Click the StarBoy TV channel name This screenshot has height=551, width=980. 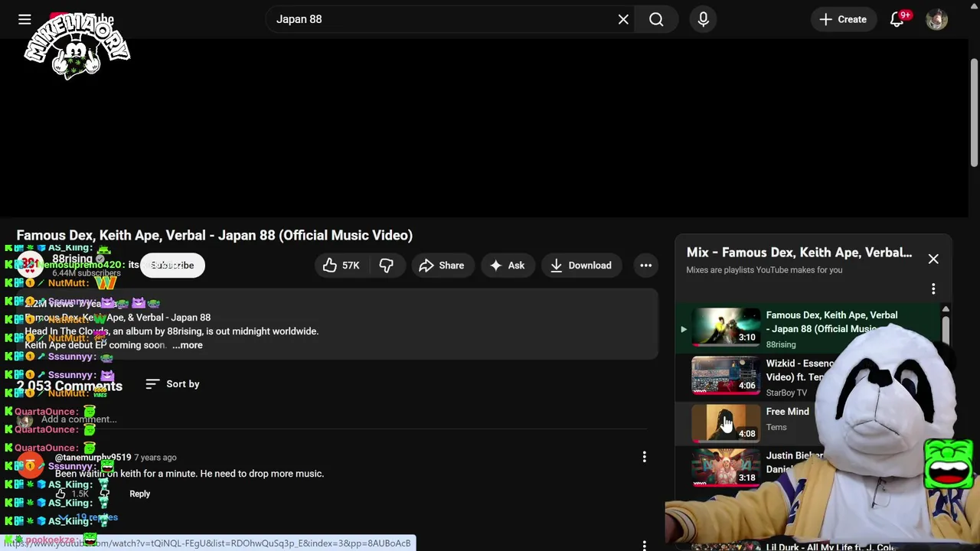pos(786,393)
